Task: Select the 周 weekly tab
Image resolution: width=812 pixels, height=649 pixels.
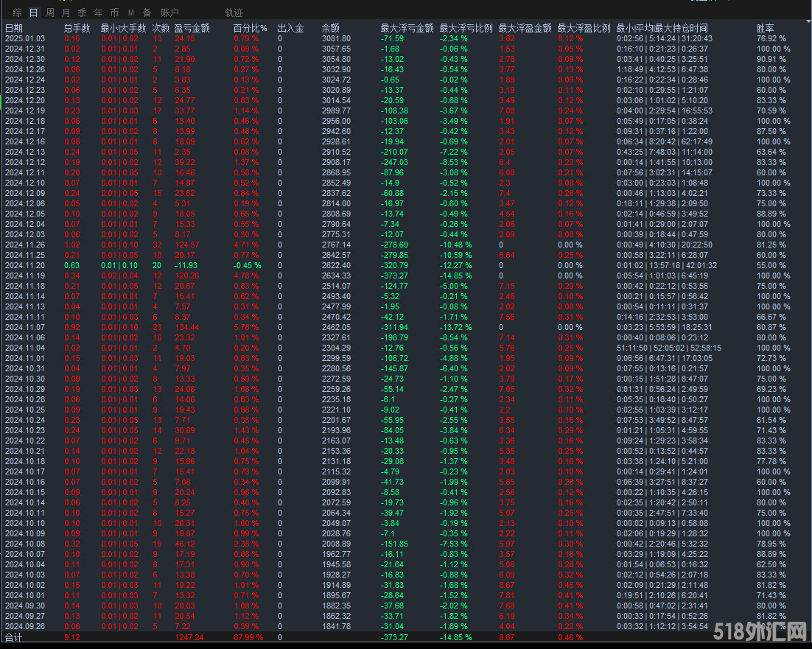Action: pos(50,13)
